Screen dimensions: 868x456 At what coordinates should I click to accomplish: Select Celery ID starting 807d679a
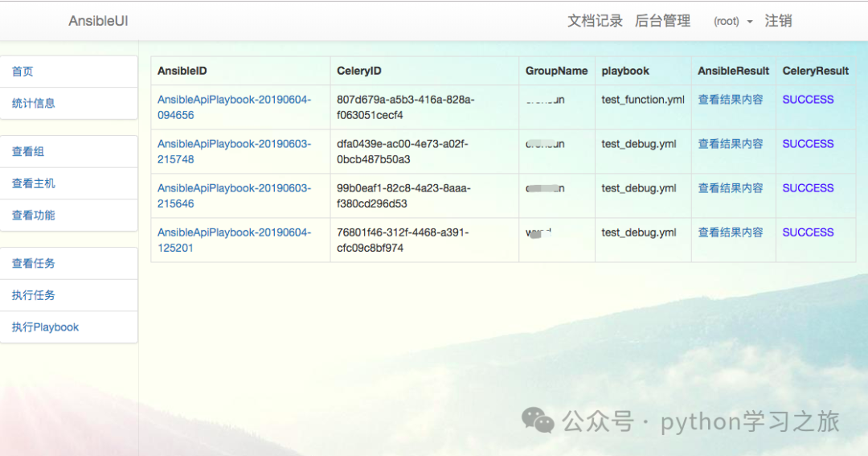[405, 108]
